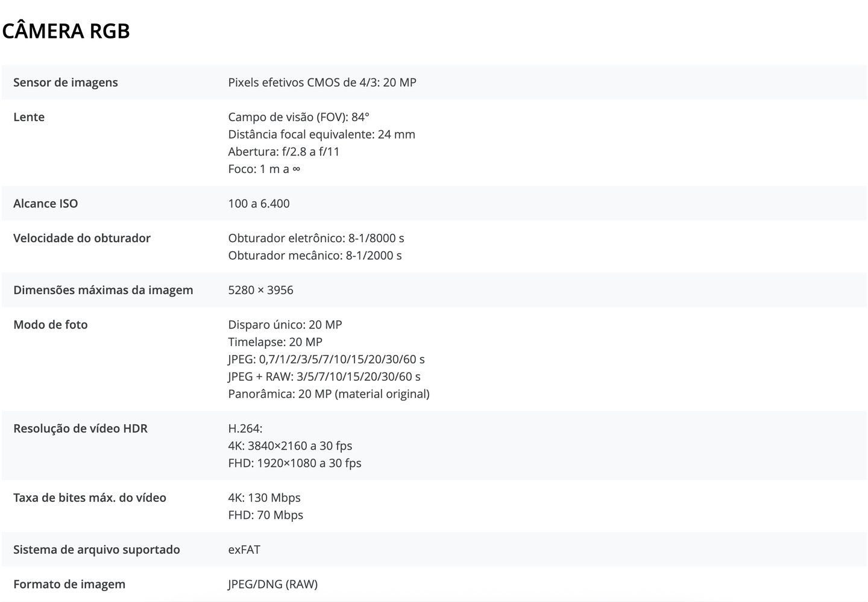Click the Obturador eletrônico 8-1/8000 s line
Screen dimensions: 868x602
316,238
